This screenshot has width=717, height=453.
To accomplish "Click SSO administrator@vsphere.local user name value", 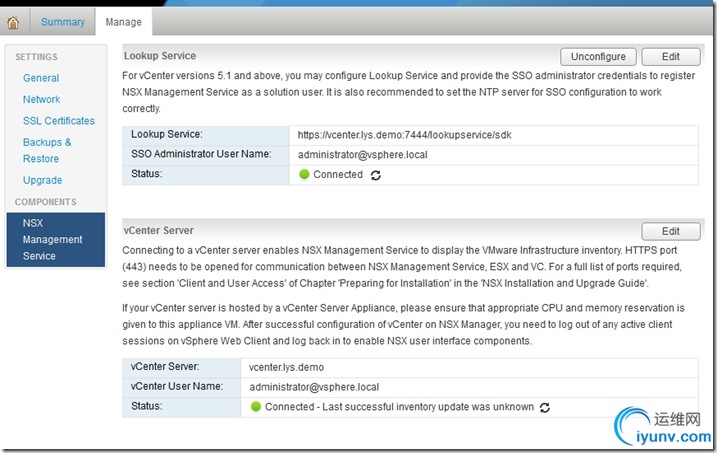I will point(363,155).
